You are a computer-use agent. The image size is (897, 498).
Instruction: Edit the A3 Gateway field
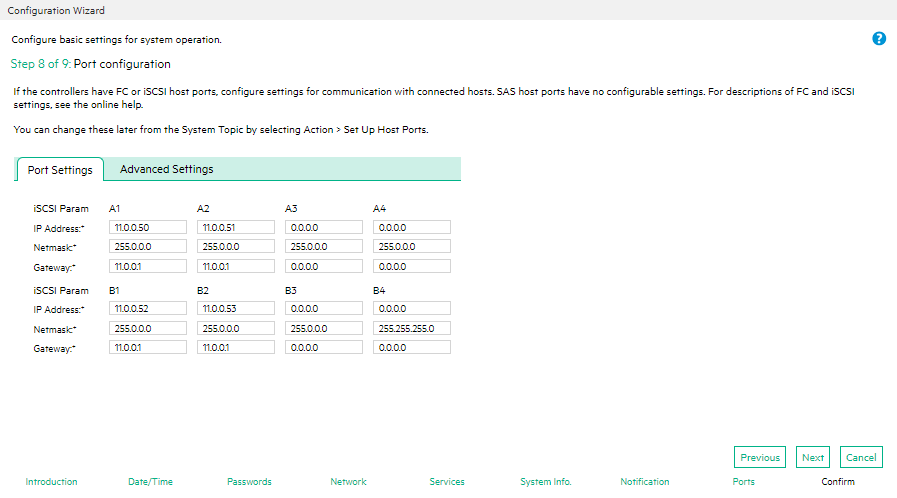pos(324,266)
